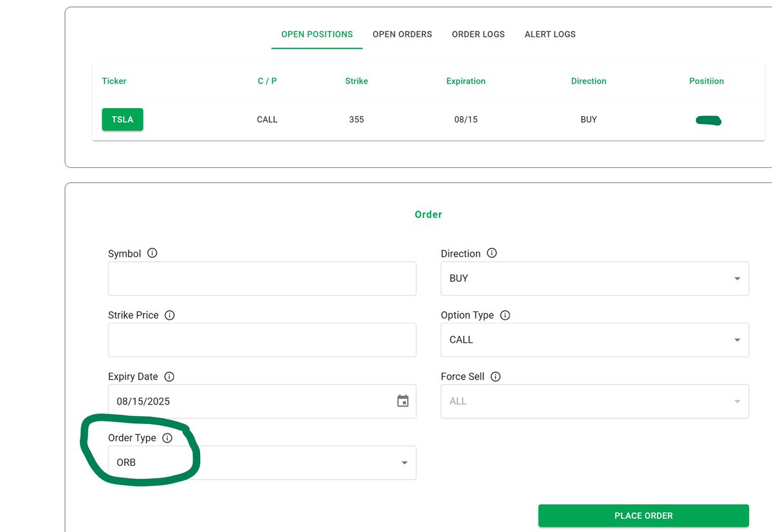Click the Strike Price info icon
This screenshot has height=532, width=772.
click(x=170, y=315)
